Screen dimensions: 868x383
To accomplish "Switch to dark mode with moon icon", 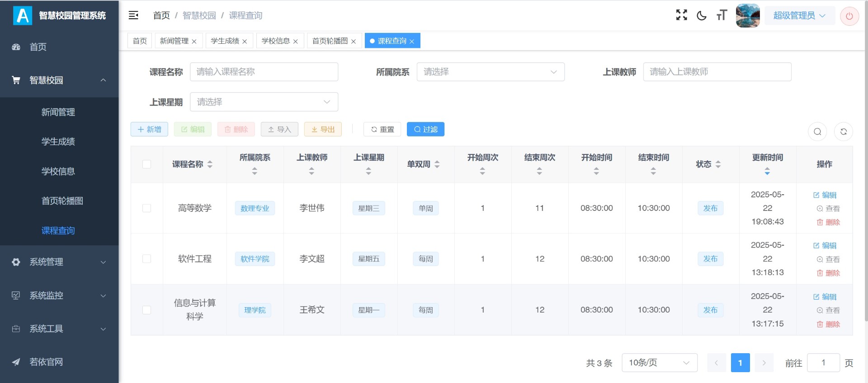I will click(x=702, y=15).
